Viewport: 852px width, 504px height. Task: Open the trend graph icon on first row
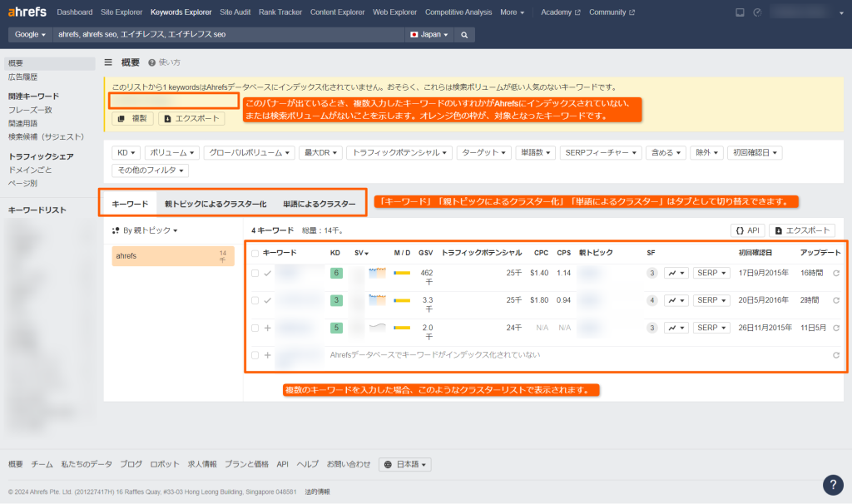pos(676,273)
